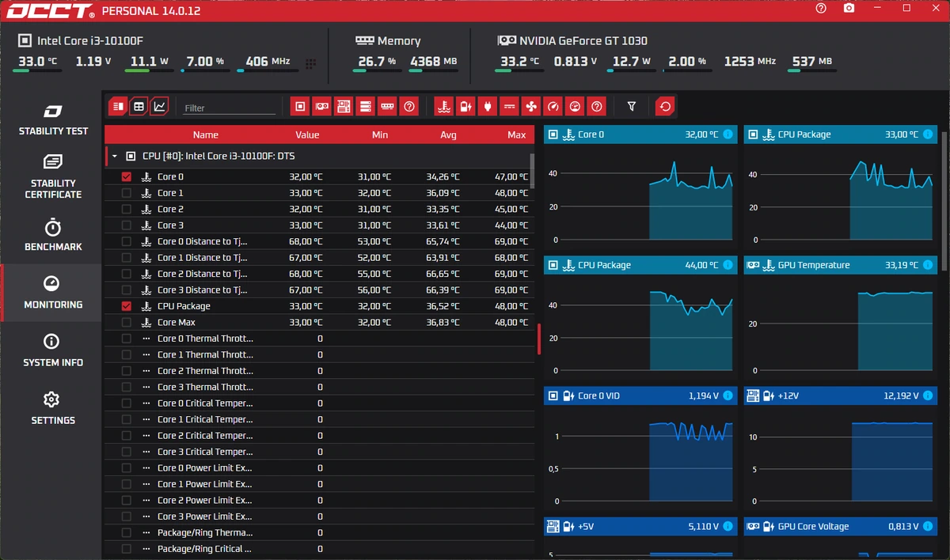
Task: Click the GPU hardware filter icon
Action: pyautogui.click(x=321, y=106)
